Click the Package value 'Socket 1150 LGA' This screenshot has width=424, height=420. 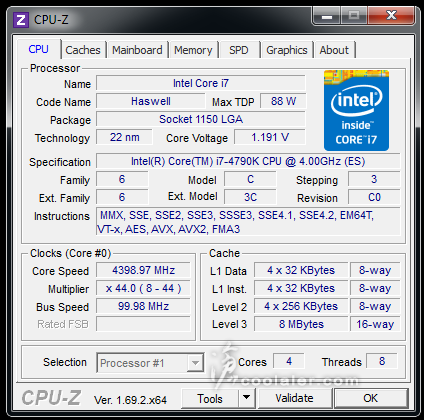pyautogui.click(x=201, y=119)
